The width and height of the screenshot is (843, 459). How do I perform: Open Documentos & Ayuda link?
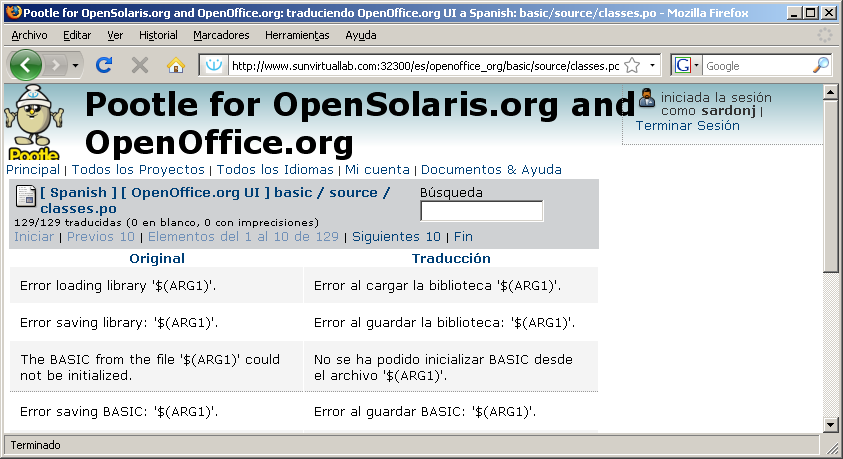[491, 170]
